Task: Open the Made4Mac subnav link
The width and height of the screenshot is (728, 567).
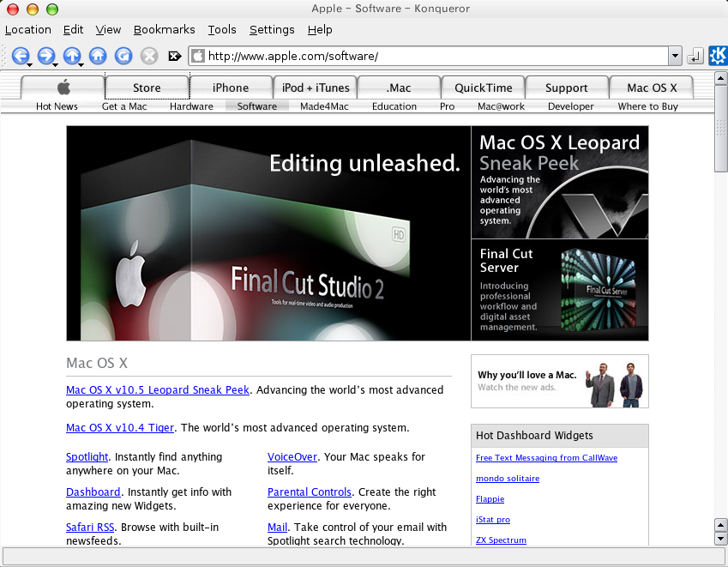Action: pos(324,106)
